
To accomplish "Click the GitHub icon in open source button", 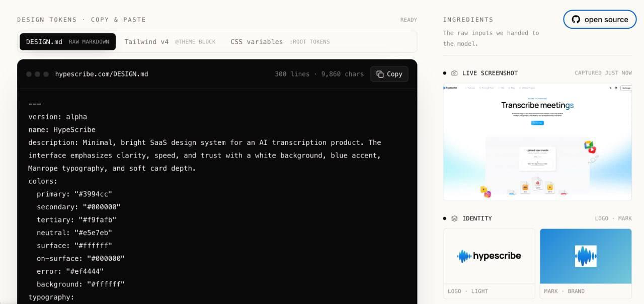I will [x=576, y=20].
